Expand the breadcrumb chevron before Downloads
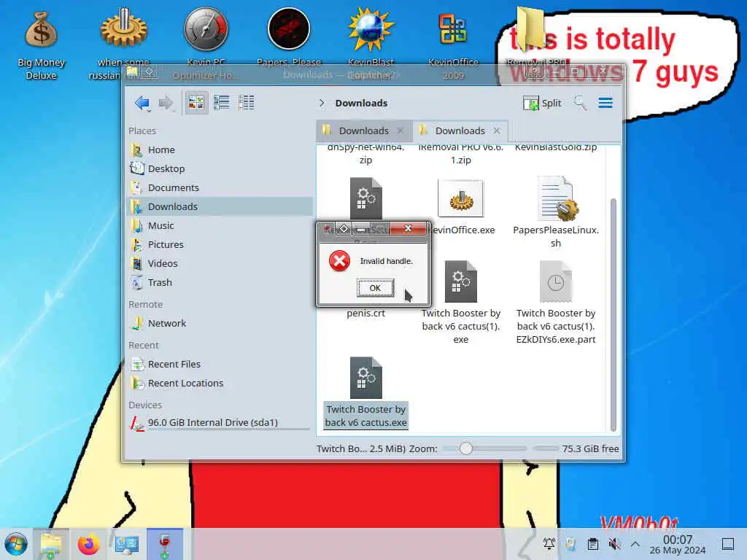Screen dimensions: 747x560 [322, 103]
